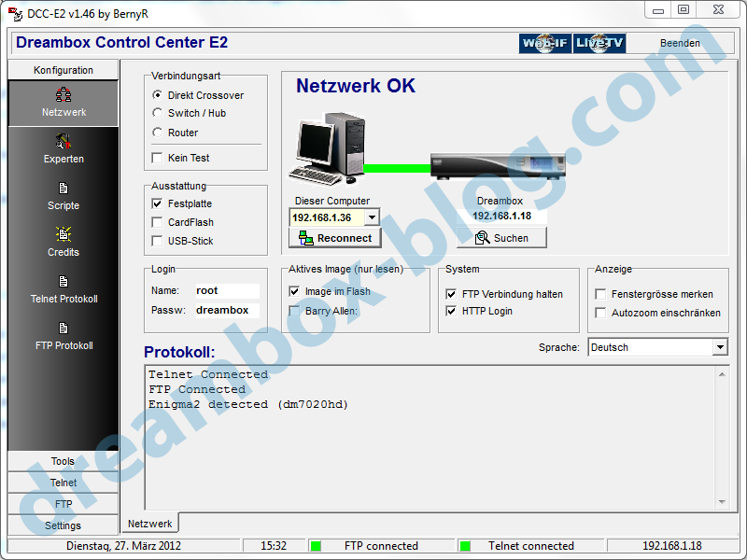Select Switch / Hub connection type

pyautogui.click(x=157, y=113)
